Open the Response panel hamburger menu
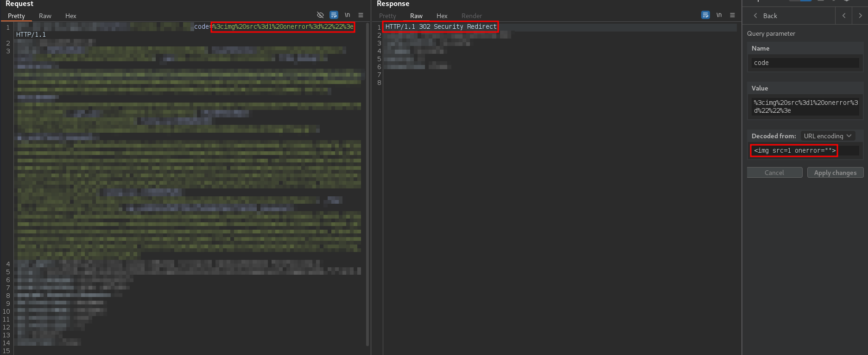 [732, 15]
